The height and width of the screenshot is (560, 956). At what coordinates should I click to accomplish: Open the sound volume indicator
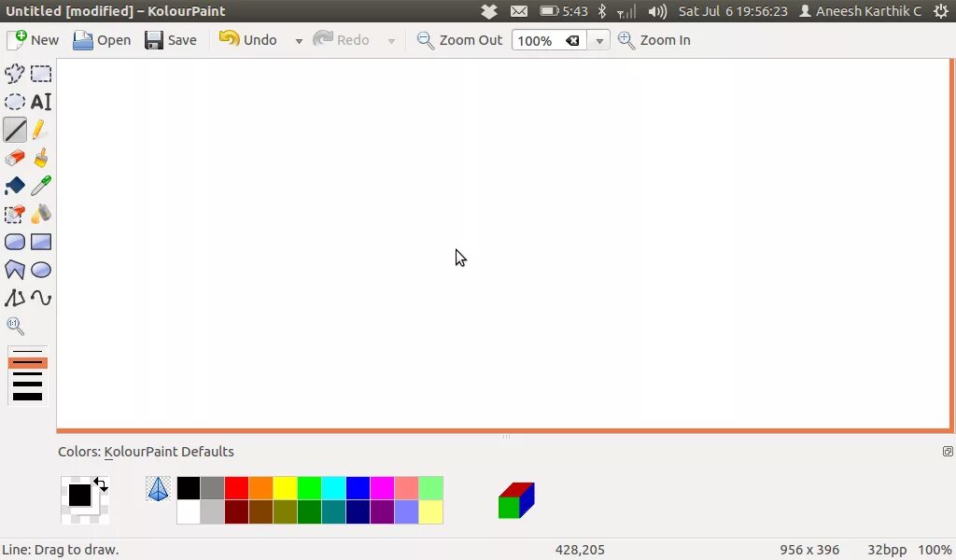pyautogui.click(x=656, y=11)
